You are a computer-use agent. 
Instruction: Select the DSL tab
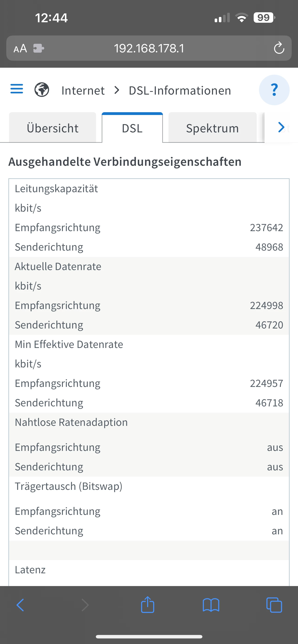pos(132,128)
